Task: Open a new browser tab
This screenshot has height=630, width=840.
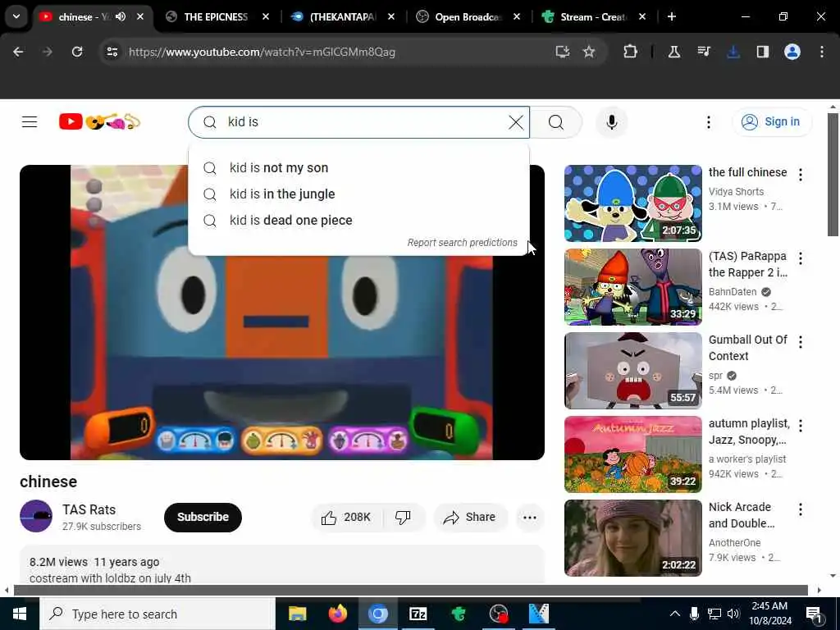Action: [x=671, y=16]
